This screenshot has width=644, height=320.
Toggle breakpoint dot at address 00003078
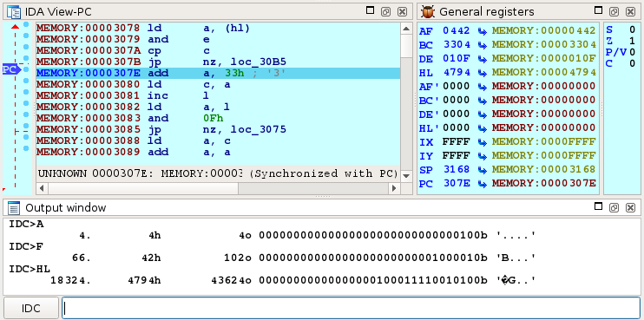pos(26,24)
